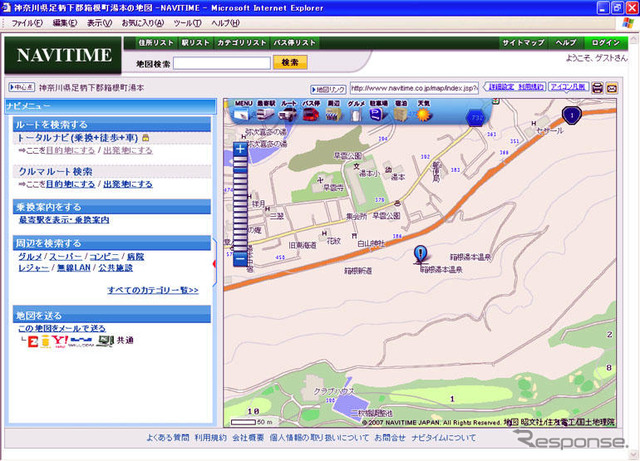Open the サイトマップ link in header
The image size is (640, 461).
523,42
